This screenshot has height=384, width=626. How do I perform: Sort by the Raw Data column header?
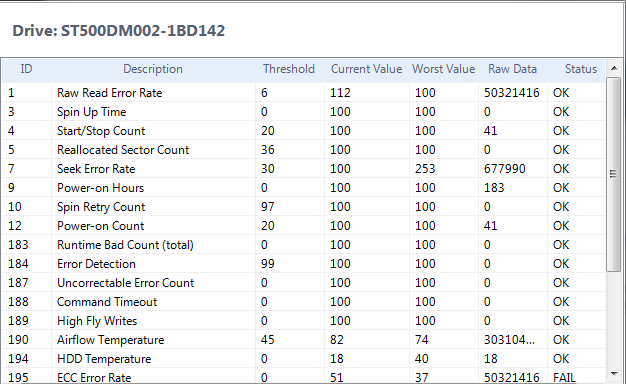(513, 69)
